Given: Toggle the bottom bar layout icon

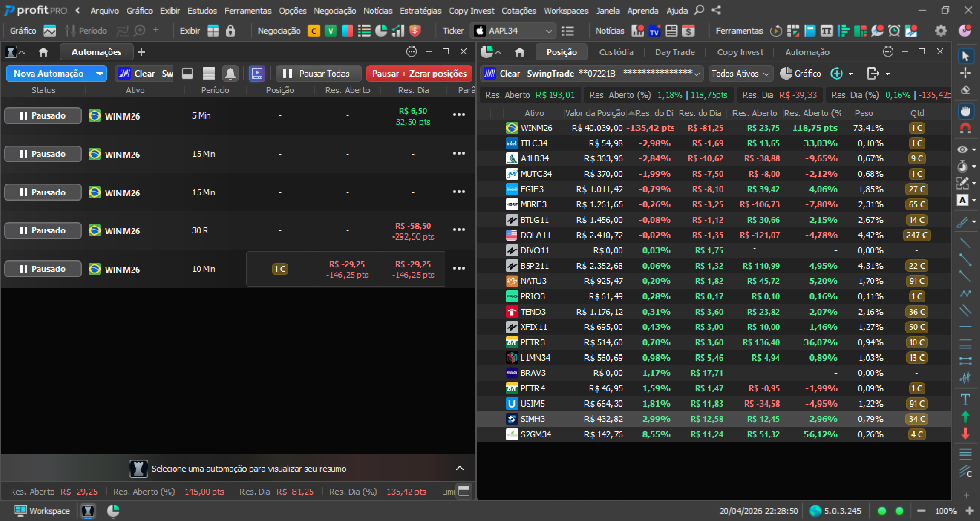Looking at the screenshot, I should point(463,491).
